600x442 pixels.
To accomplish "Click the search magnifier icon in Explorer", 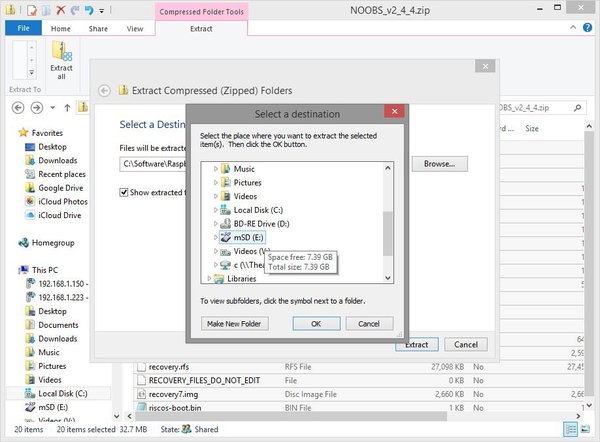I will tap(577, 108).
